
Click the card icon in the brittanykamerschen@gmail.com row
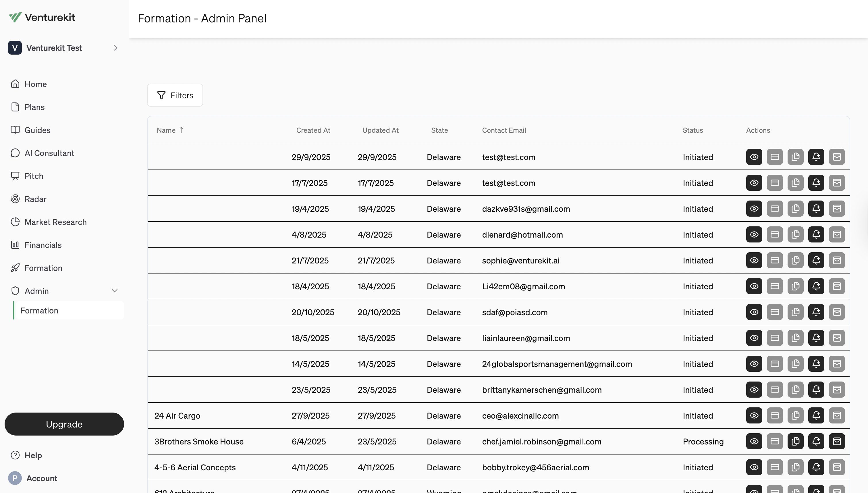pos(775,390)
